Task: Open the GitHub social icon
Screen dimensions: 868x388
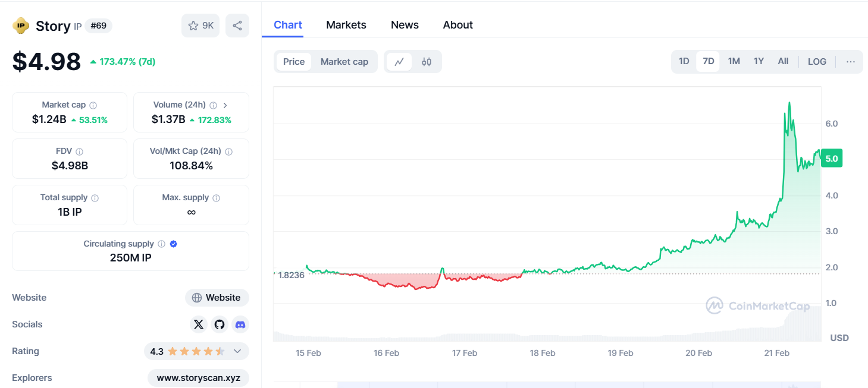Action: coord(220,324)
